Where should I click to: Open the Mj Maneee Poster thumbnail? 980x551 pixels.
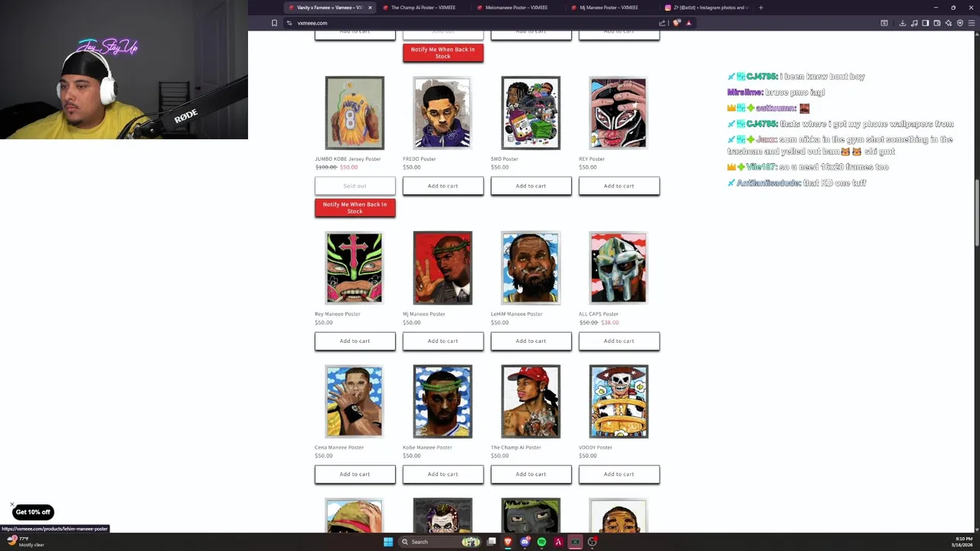click(443, 268)
